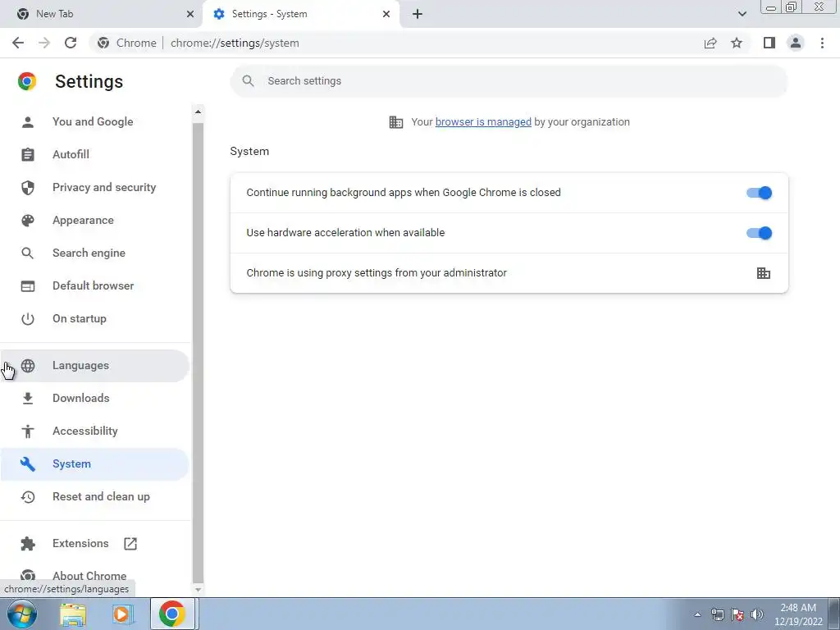The height and width of the screenshot is (630, 840).
Task: Reload the settings page
Action: 71,43
